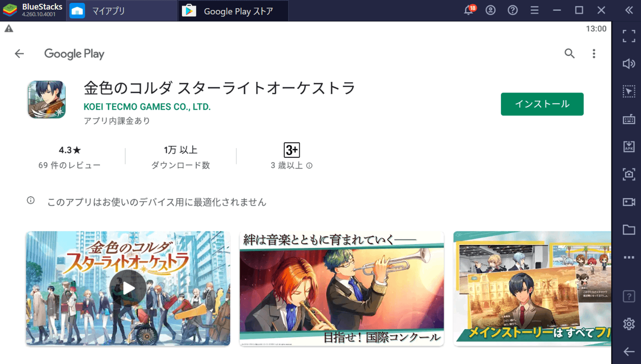Show more sidebar options ellipsis
Image resolution: width=641 pixels, height=364 pixels.
(629, 258)
